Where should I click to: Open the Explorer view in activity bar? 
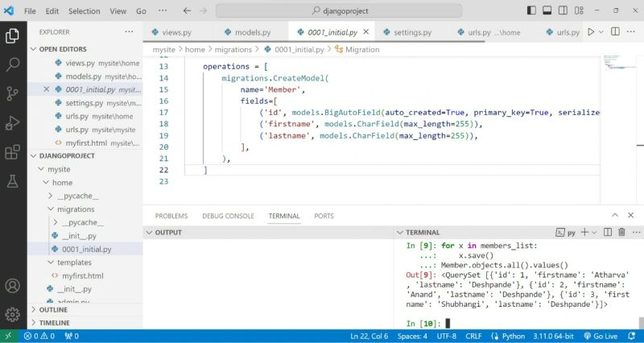click(12, 35)
